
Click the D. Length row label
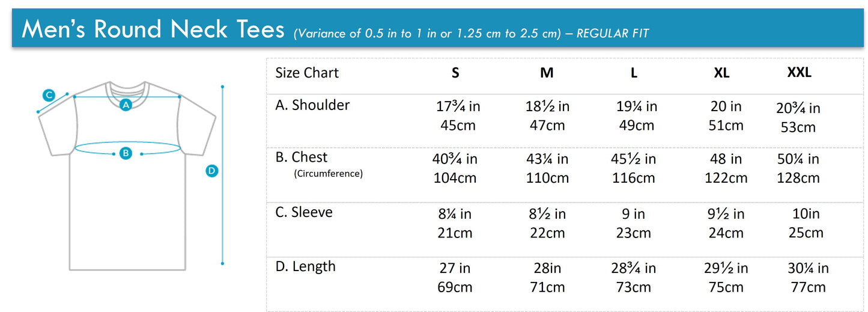click(x=305, y=266)
